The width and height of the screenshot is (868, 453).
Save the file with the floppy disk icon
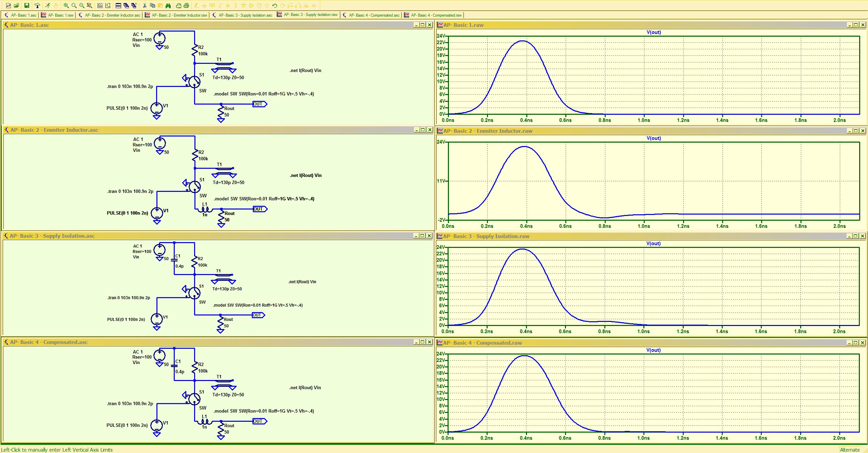[27, 5]
